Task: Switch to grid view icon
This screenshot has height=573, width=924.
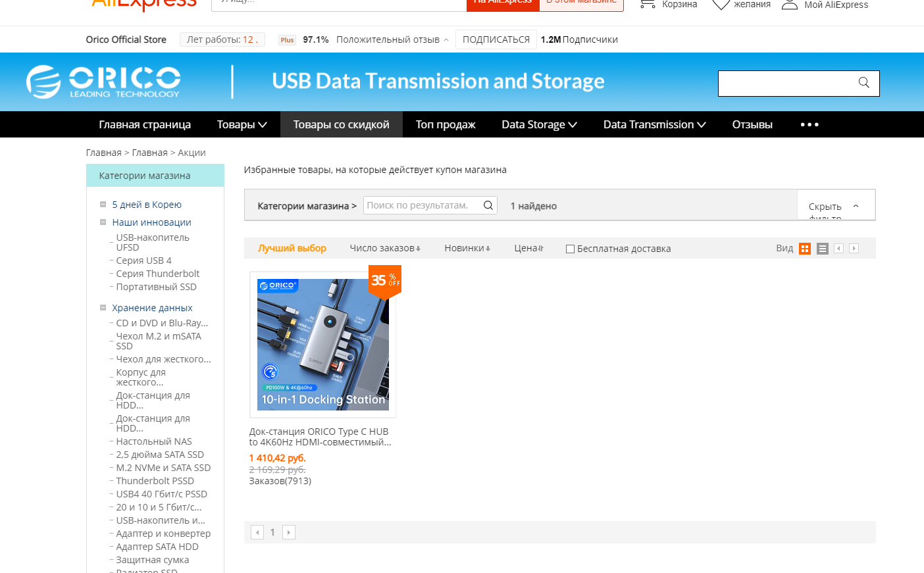Action: 805,249
